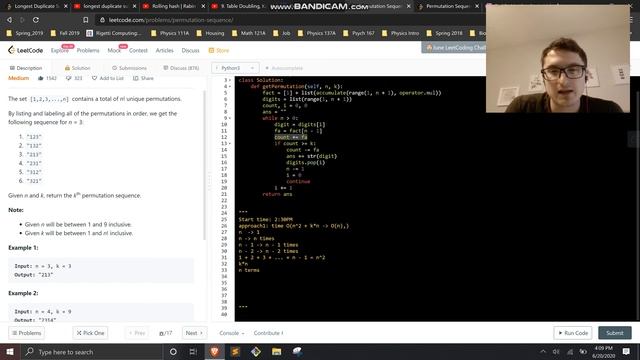Click the address bar URL
The height and width of the screenshot is (360, 640).
[171, 20]
